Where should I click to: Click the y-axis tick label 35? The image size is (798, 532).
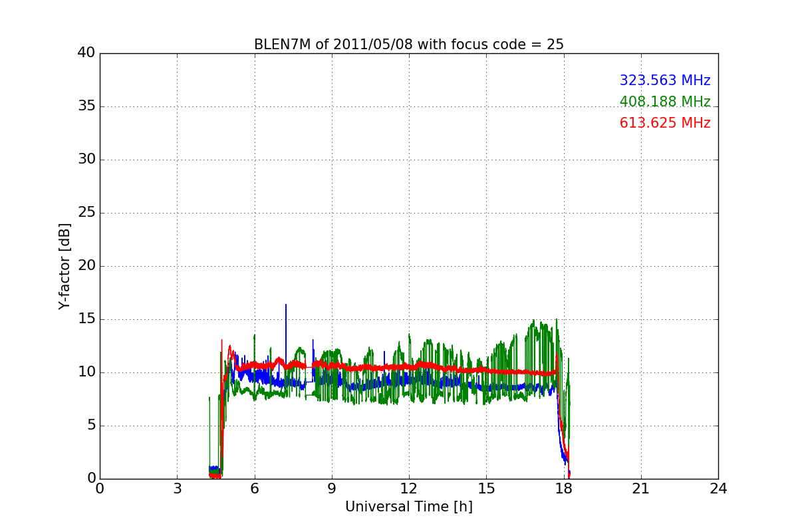tap(86, 106)
